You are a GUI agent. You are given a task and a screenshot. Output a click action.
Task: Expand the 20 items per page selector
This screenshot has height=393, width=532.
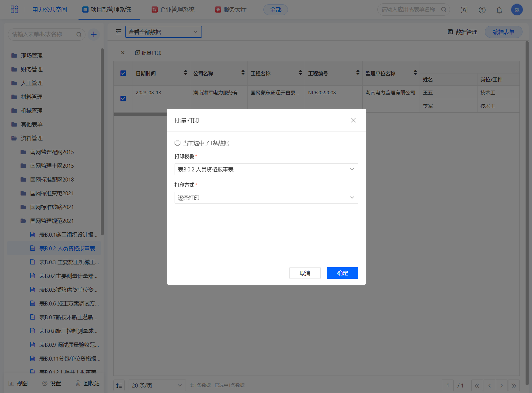click(x=157, y=385)
